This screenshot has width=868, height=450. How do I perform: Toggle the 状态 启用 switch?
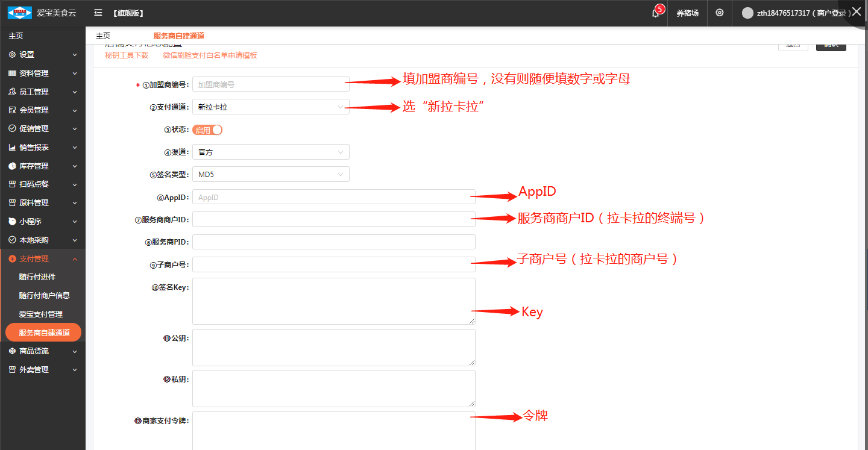click(207, 130)
